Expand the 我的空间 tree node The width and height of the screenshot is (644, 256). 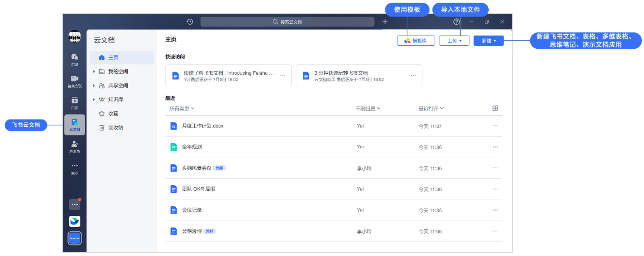click(94, 72)
